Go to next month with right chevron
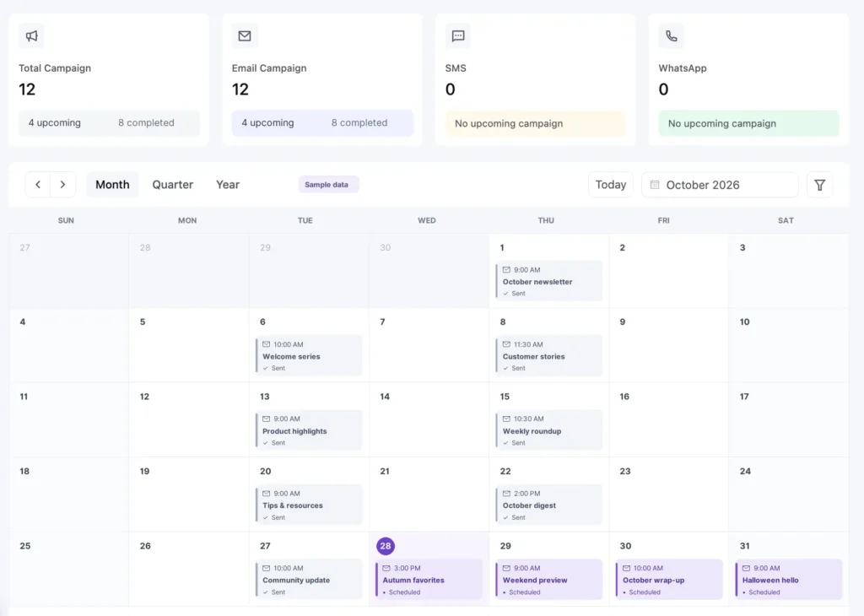The image size is (864, 616). pyautogui.click(x=62, y=185)
